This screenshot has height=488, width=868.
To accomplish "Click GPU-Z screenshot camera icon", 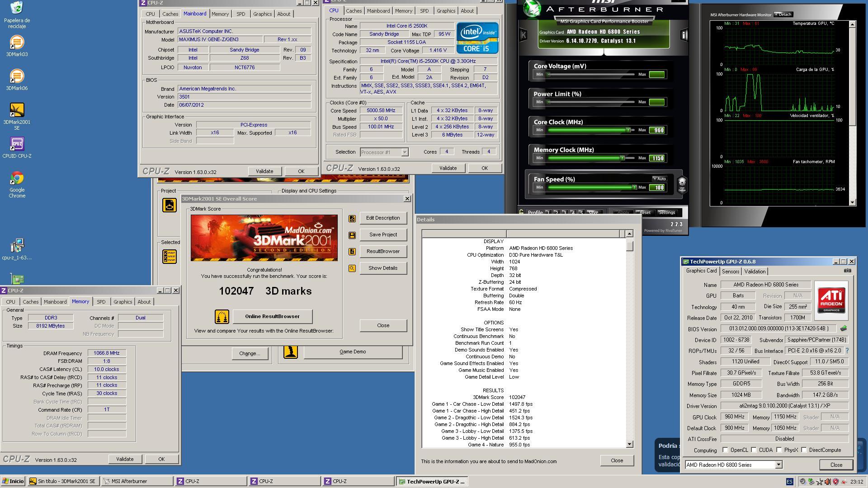I will (x=847, y=271).
